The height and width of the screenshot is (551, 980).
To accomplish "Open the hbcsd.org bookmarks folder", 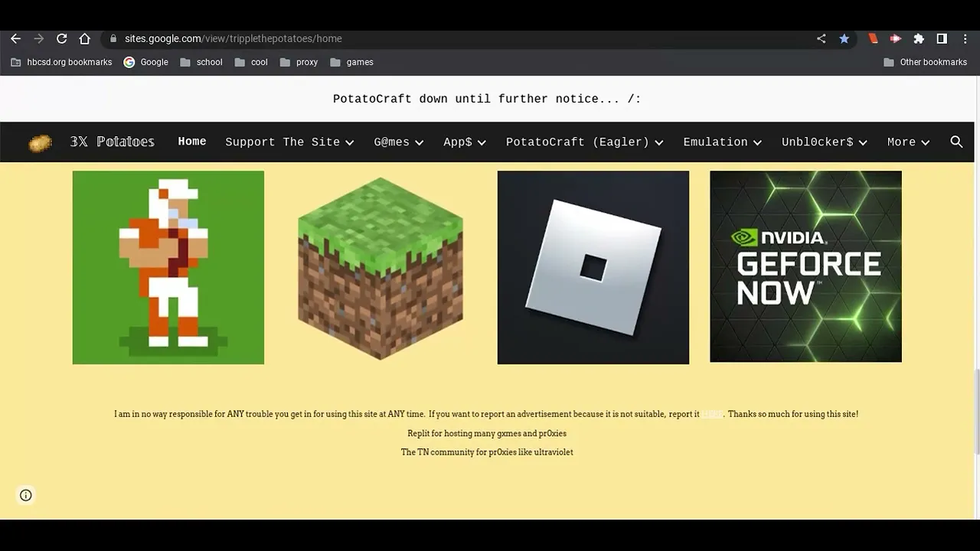I will (x=61, y=62).
